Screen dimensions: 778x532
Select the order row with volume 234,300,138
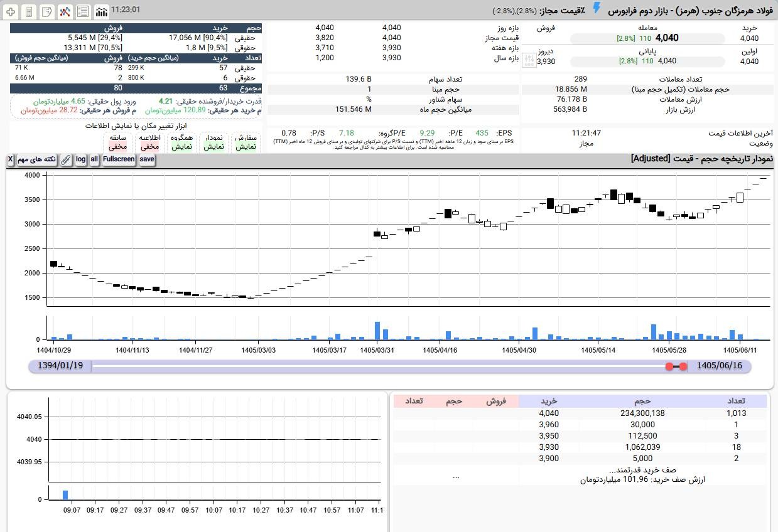580,413
